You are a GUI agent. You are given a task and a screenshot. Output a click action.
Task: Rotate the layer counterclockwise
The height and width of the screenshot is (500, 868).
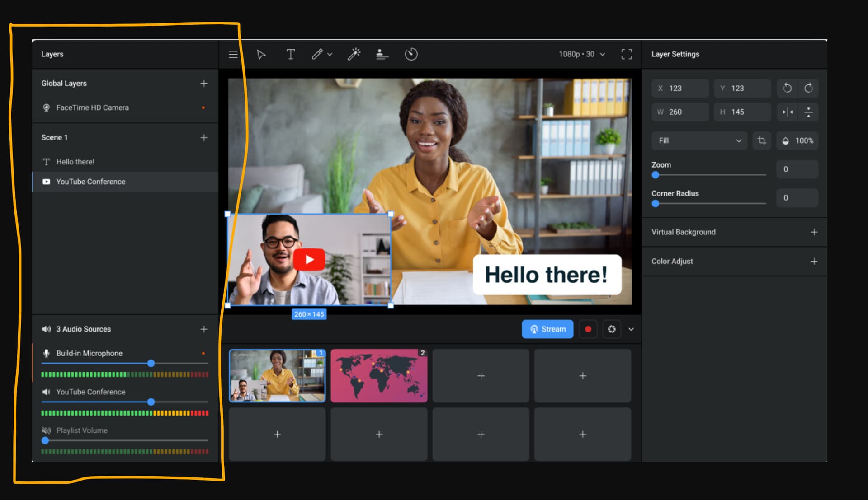click(x=788, y=88)
